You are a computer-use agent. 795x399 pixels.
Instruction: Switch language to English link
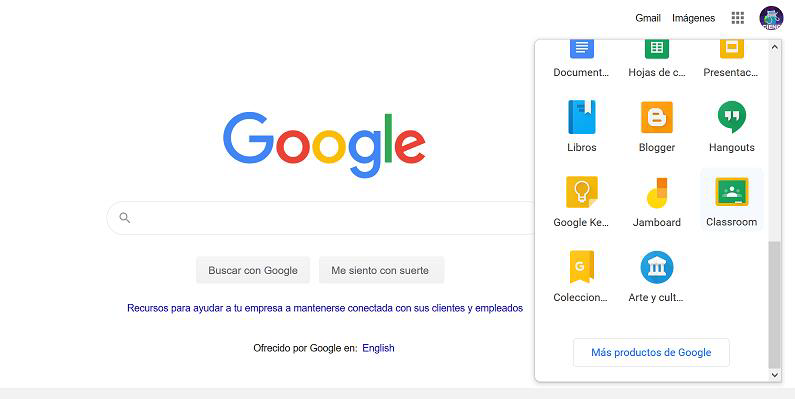378,348
